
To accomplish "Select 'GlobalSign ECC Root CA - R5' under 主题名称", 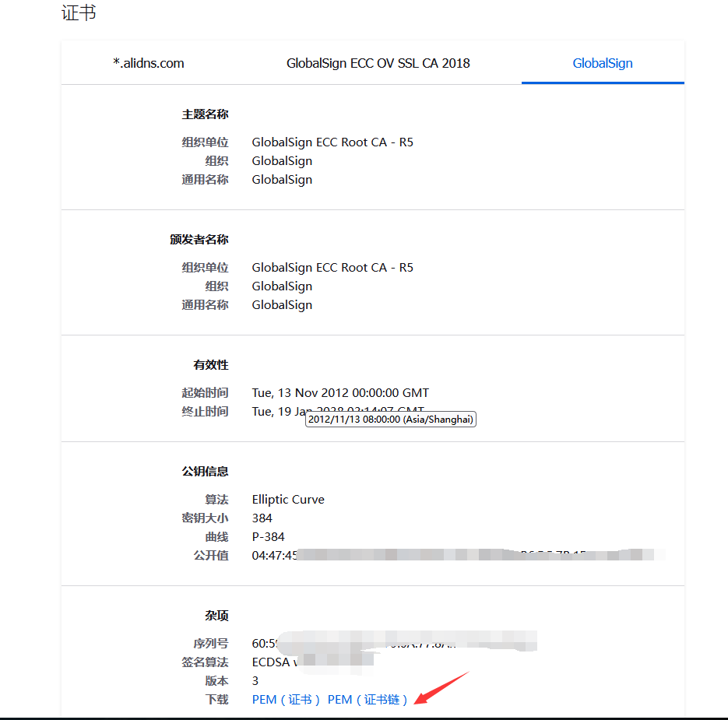I will 332,142.
